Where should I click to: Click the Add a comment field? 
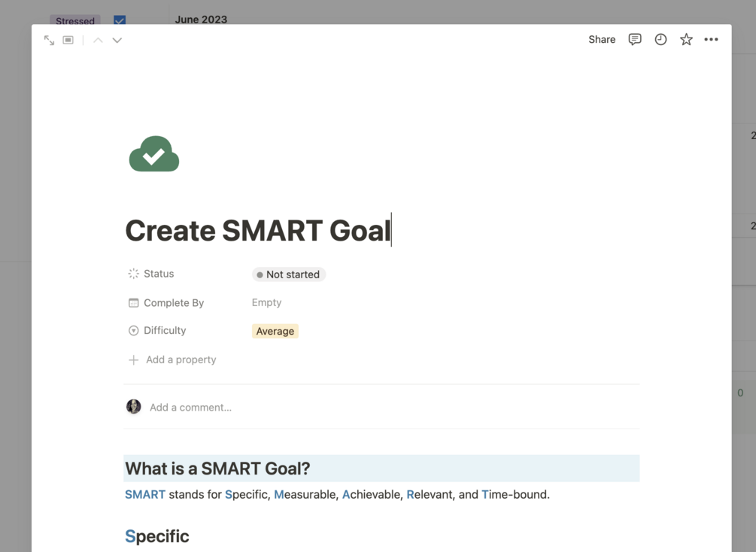(190, 407)
